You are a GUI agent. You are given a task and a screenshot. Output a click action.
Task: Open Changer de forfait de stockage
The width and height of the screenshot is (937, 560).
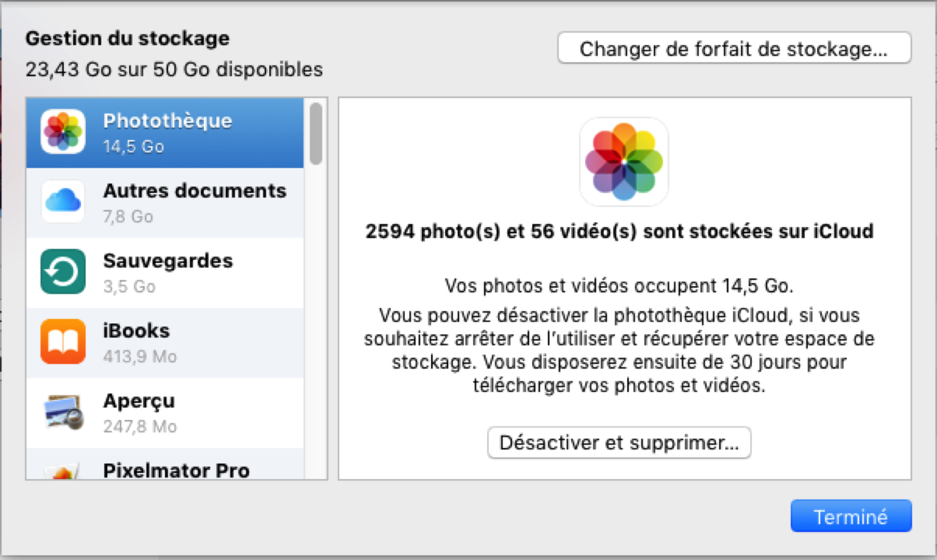pyautogui.click(x=734, y=48)
